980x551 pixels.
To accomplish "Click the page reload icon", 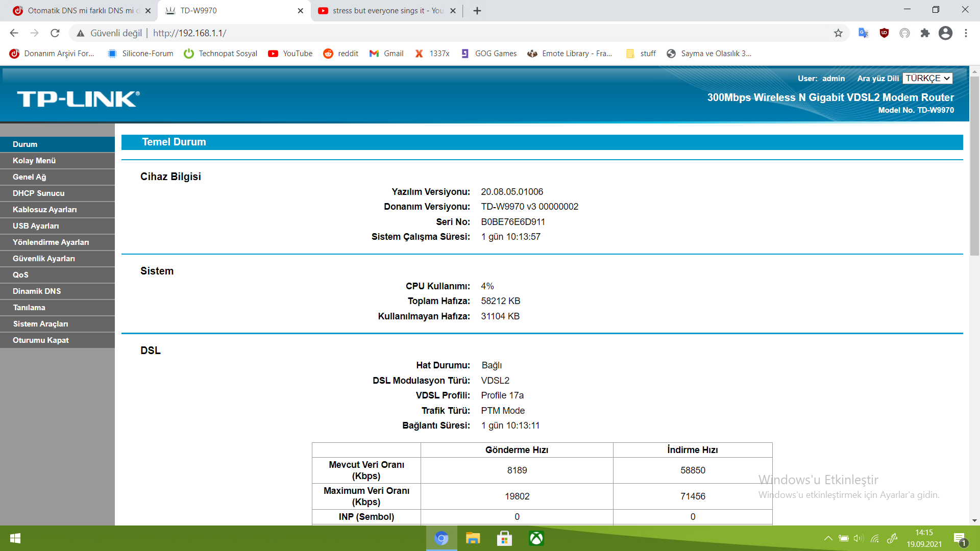I will tap(55, 33).
